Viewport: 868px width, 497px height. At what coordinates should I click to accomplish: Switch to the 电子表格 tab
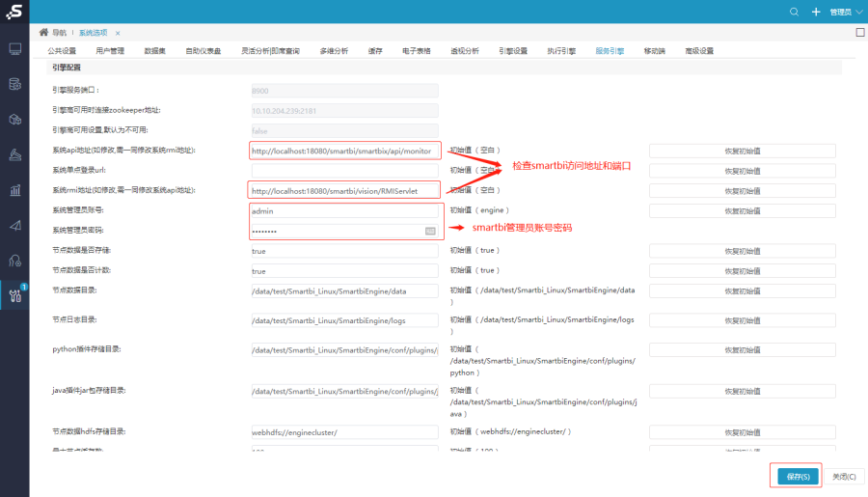[x=417, y=51]
